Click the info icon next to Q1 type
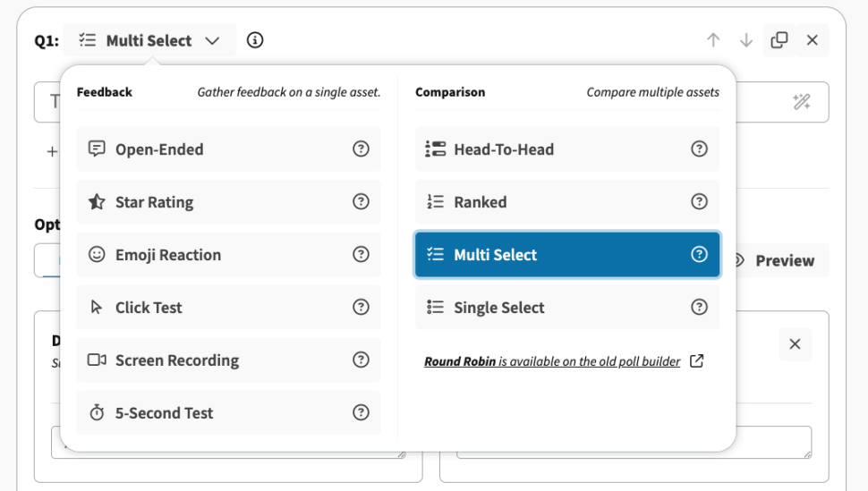Viewport: 868px width, 491px height. tap(255, 40)
